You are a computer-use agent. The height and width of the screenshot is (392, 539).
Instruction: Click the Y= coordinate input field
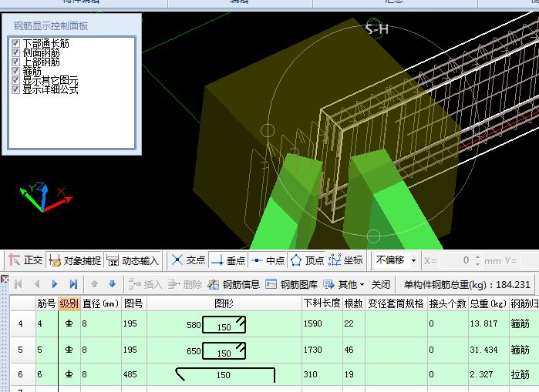point(530,260)
